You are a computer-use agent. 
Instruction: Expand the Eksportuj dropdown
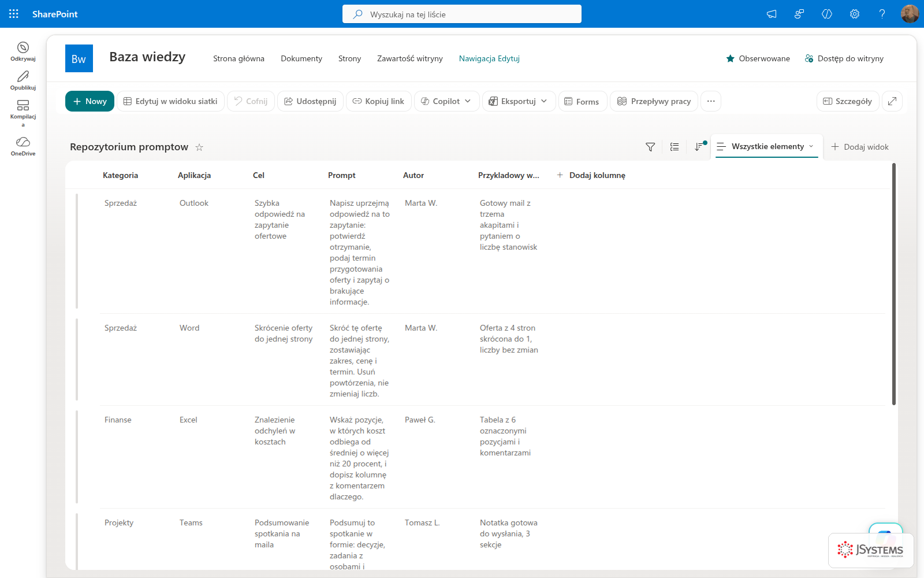519,101
